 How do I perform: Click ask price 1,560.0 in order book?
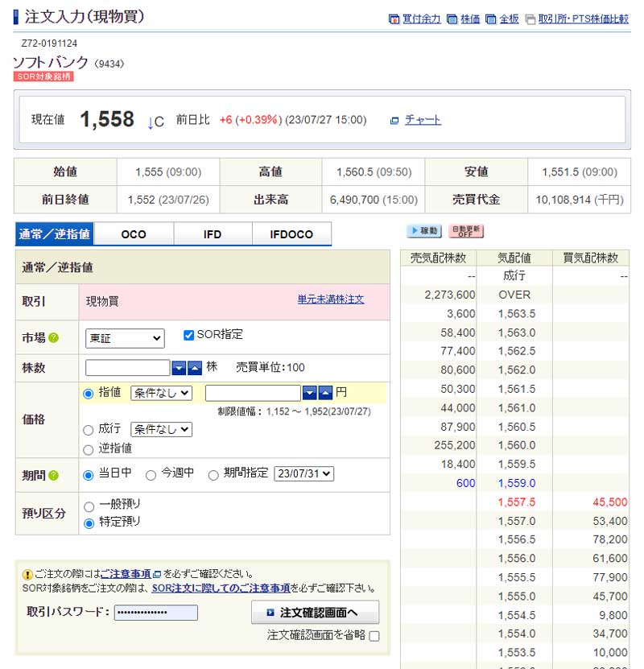517,445
